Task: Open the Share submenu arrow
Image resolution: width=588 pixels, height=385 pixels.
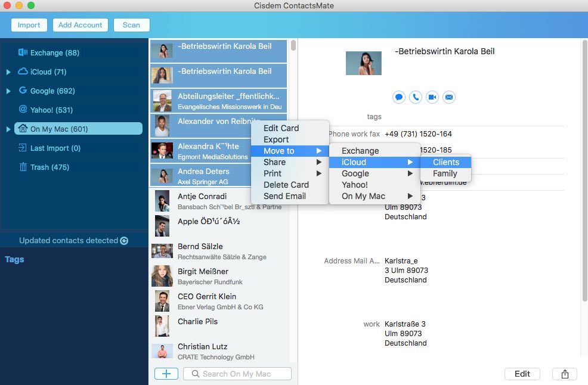Action: 319,162
